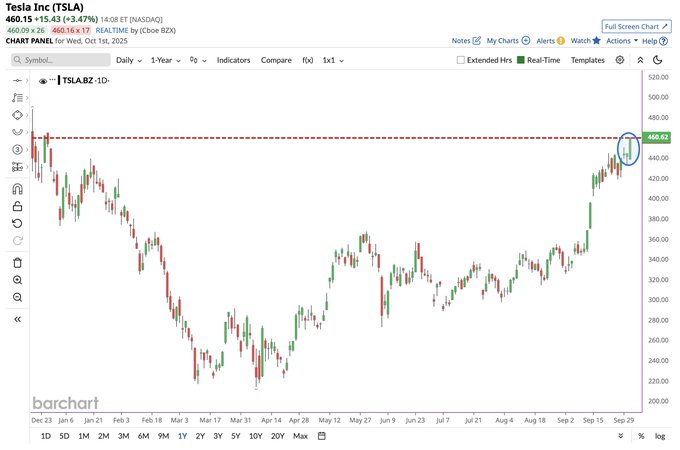680x450 pixels.
Task: Delete drawings with the trash icon
Action: click(17, 263)
